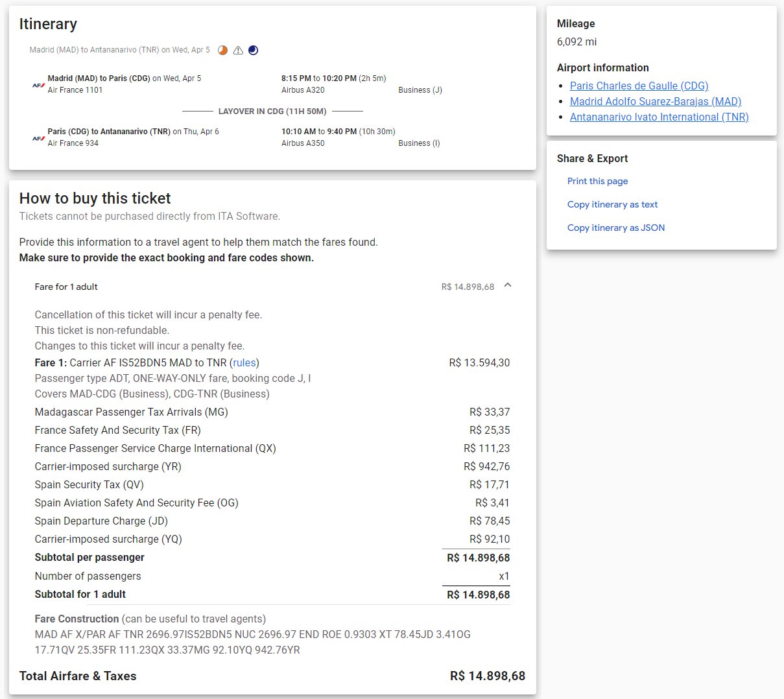Click the Passenger type ADT booking code line

[172, 378]
